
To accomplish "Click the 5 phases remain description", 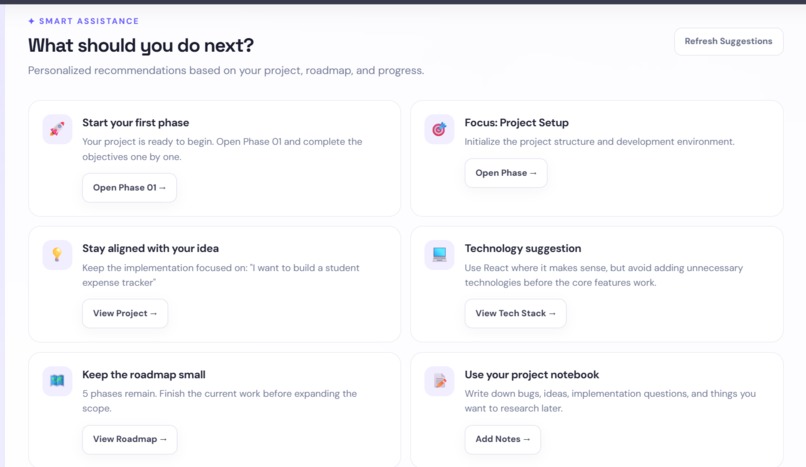I will pos(219,401).
